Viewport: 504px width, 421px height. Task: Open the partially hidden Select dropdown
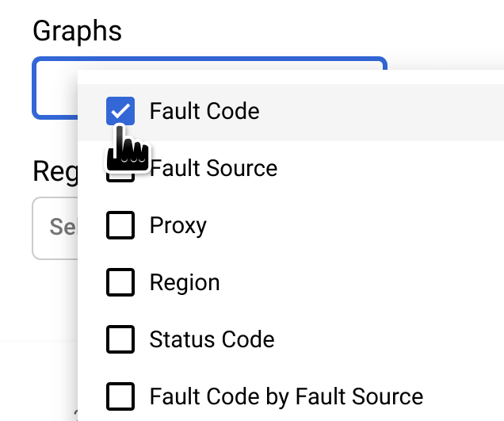54,228
